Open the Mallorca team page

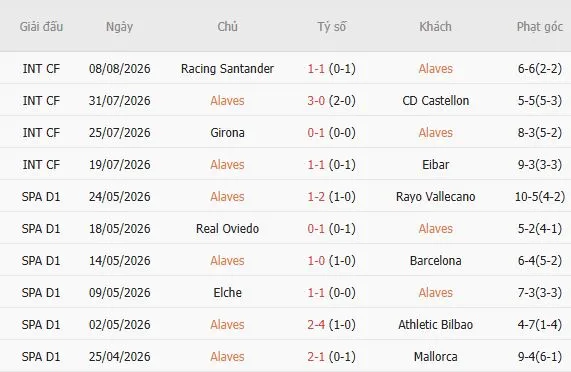436,357
